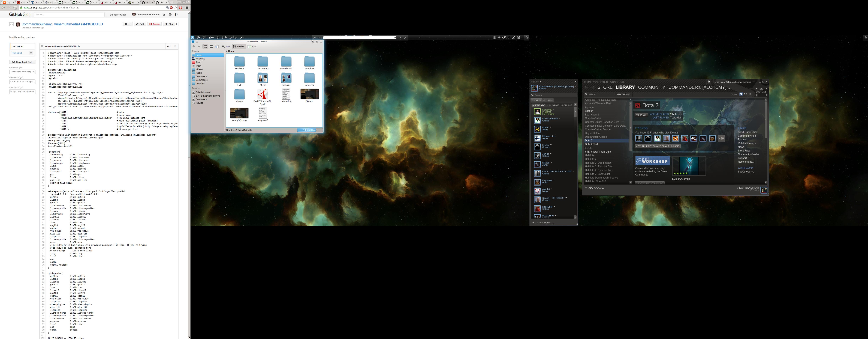The image size is (868, 339).
Task: Switch Steam library to grid view icon
Action: (750, 94)
